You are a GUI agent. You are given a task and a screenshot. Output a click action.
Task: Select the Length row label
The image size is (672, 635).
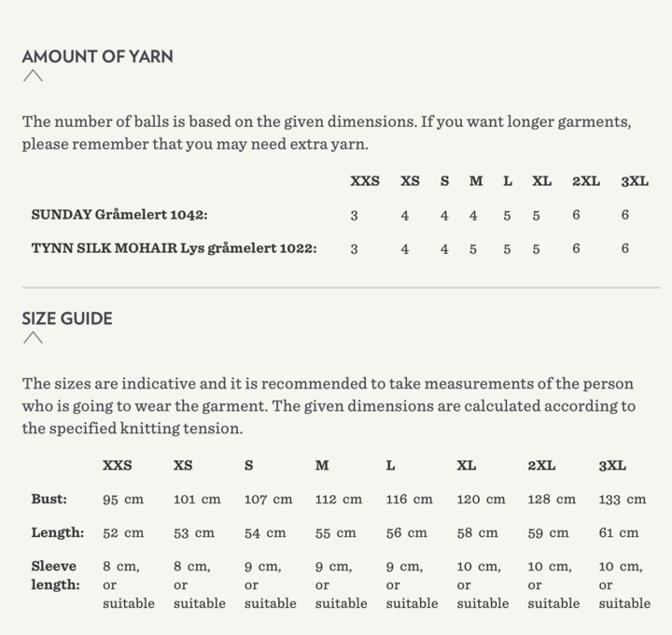click(x=58, y=532)
